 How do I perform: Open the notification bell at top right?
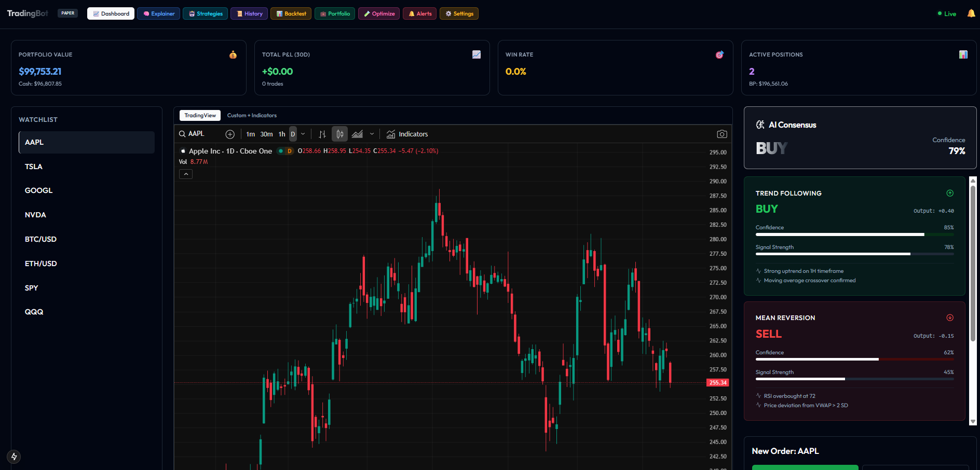tap(971, 13)
